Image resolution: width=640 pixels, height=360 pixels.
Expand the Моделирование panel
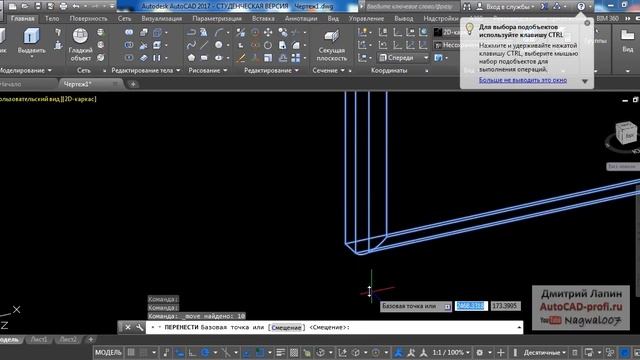coord(25,70)
